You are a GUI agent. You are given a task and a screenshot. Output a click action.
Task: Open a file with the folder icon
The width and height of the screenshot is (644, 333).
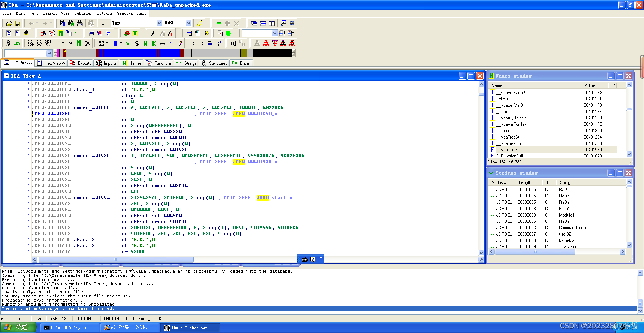(x=9, y=23)
